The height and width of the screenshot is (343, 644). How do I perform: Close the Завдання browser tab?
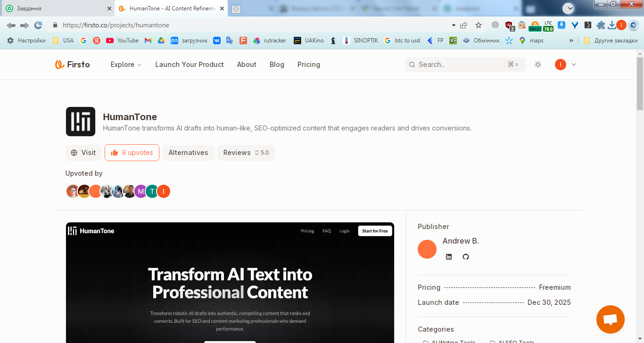(x=109, y=8)
